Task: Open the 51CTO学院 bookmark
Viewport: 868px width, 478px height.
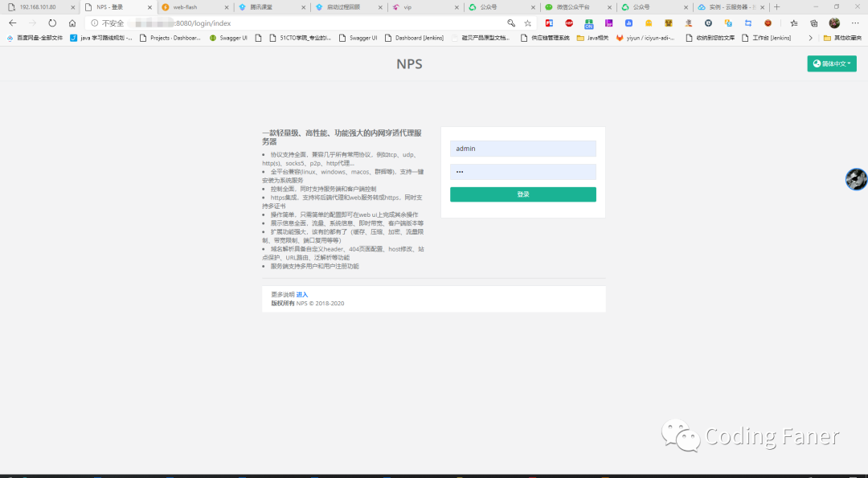Action: (300, 39)
